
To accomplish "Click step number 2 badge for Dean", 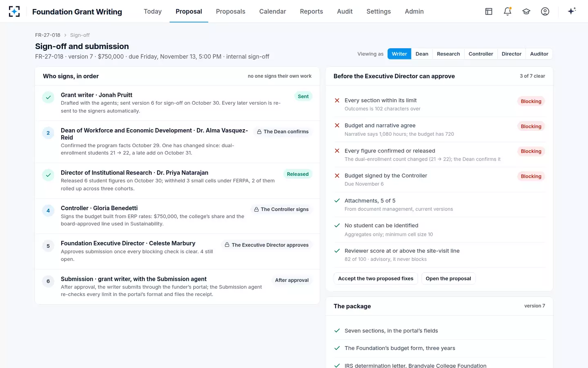I will coord(48,133).
